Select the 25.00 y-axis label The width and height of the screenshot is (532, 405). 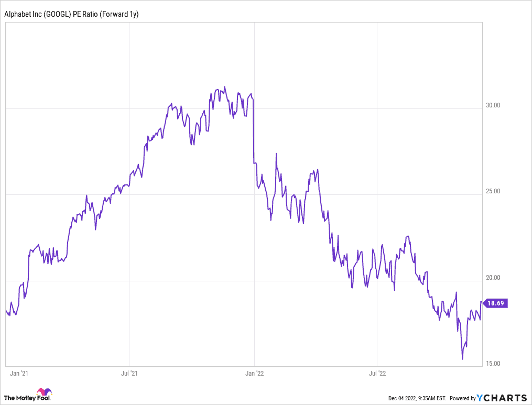pos(493,191)
